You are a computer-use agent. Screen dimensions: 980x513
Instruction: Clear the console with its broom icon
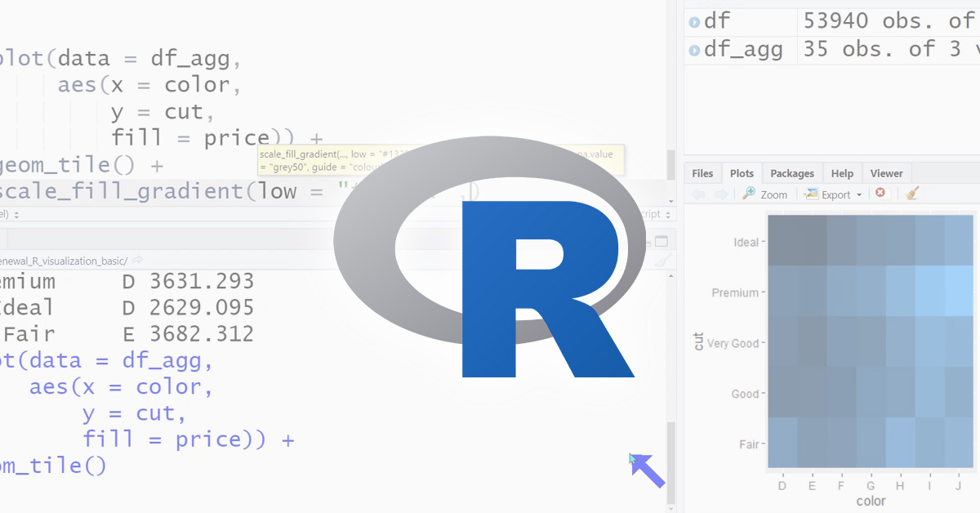pyautogui.click(x=665, y=261)
